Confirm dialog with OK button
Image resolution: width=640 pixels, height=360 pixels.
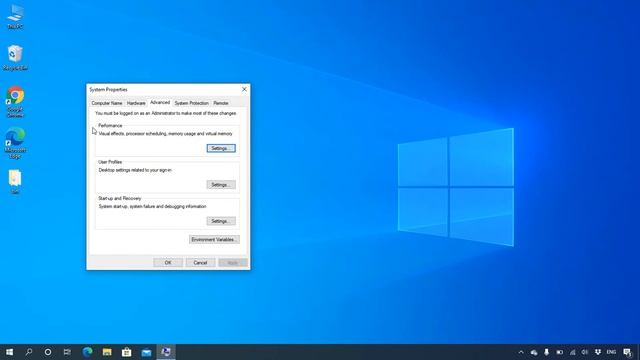[x=168, y=262]
